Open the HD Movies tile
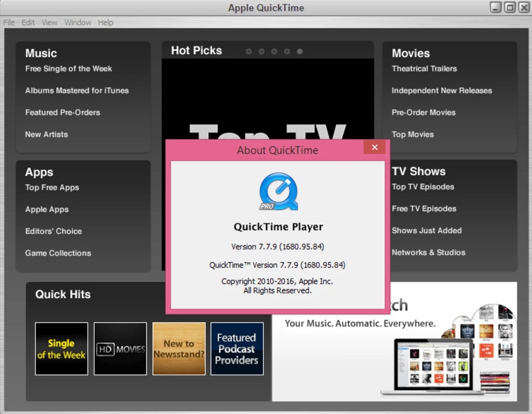This screenshot has height=414, width=532. (120, 348)
